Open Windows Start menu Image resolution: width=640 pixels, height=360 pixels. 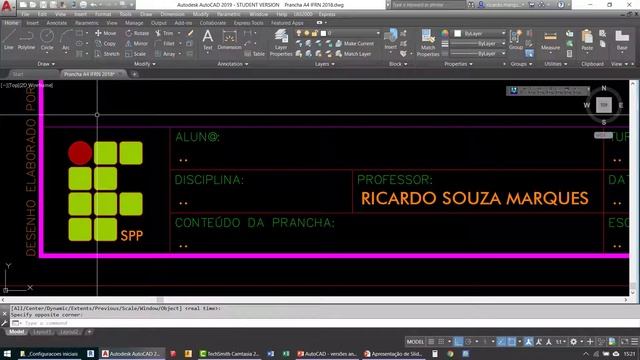click(7, 353)
